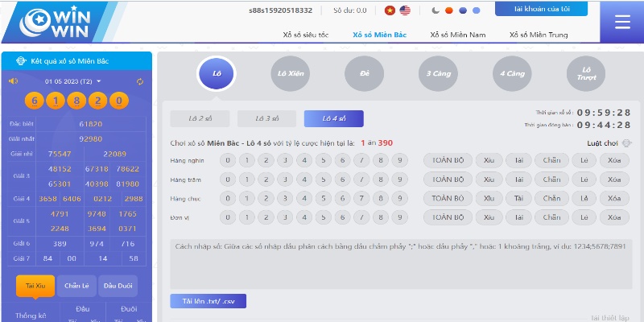
Task: Select the Lô Trượt round bet type
Action: [585, 73]
